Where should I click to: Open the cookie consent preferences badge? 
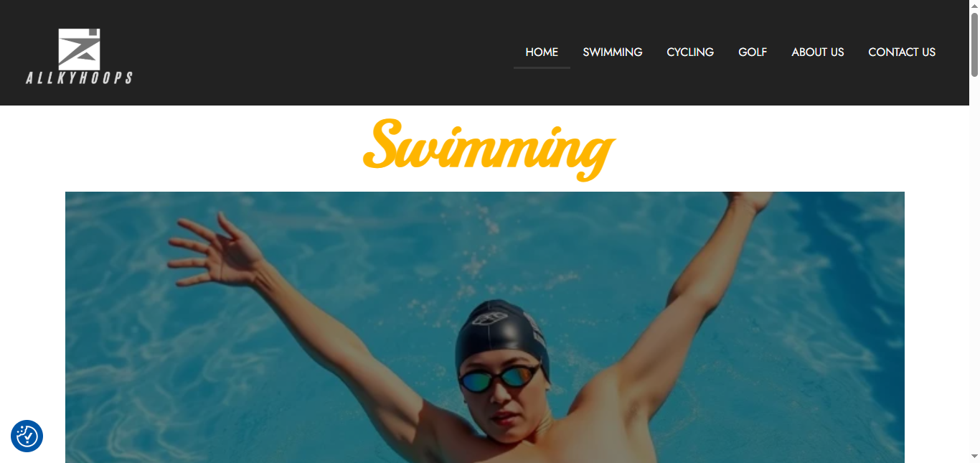click(x=27, y=436)
